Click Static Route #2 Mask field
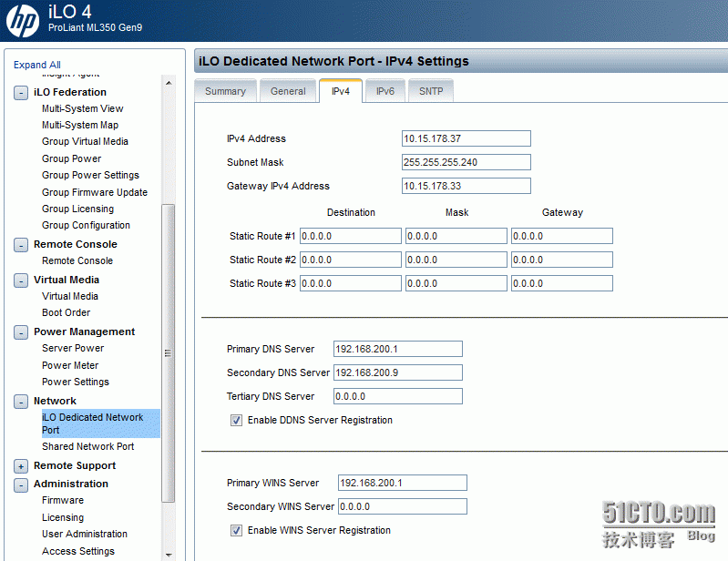 pos(456,260)
